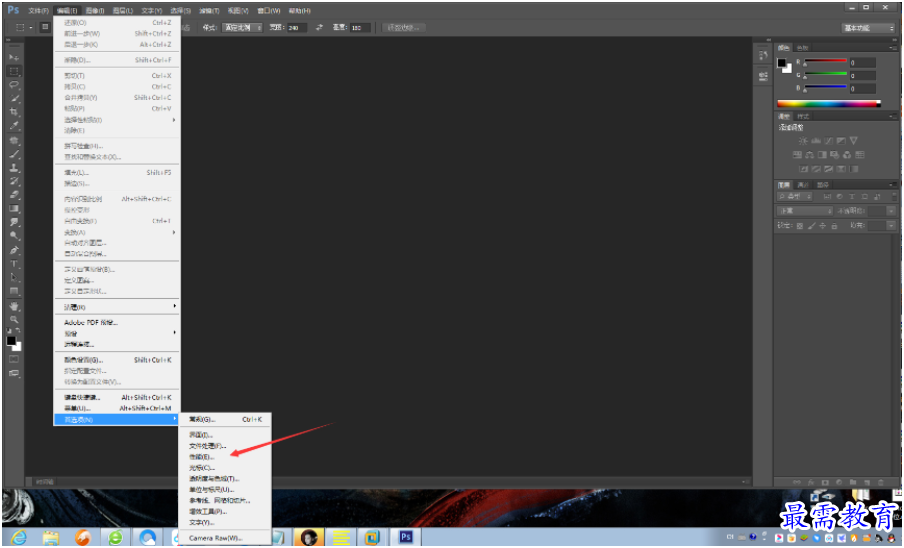Add a Brightness/Contrast adjustment
The width and height of the screenshot is (904, 548).
tap(803, 141)
